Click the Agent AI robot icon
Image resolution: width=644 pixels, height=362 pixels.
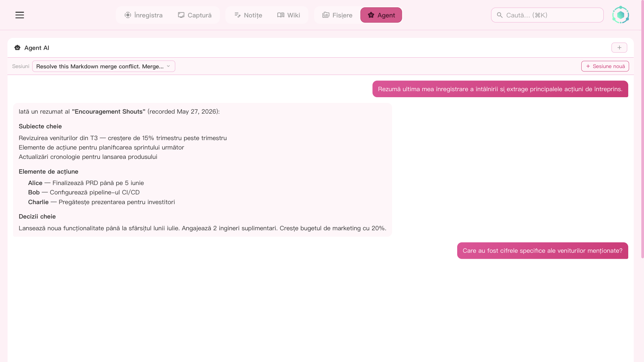pos(17,48)
